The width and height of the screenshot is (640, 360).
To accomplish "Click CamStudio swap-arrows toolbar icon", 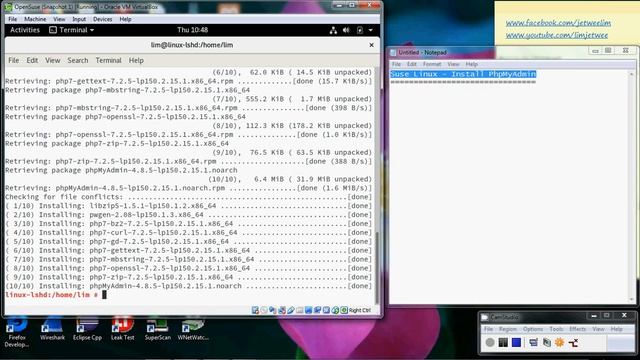I will (573, 342).
